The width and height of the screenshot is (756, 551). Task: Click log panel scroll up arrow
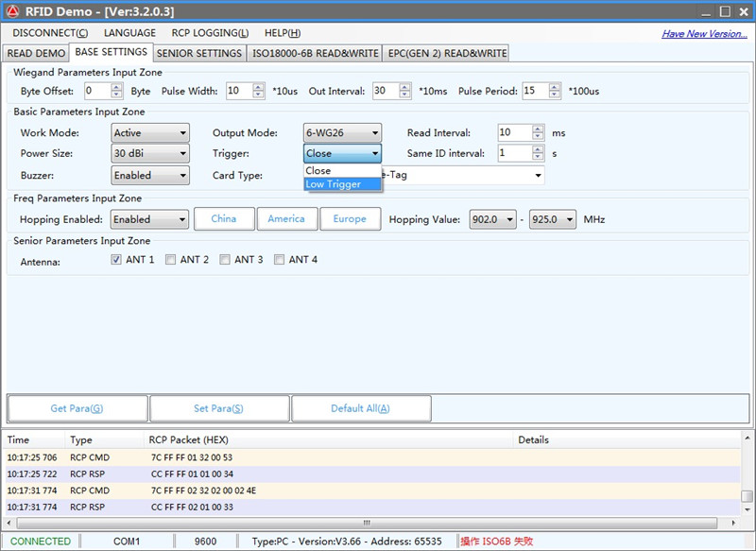click(747, 439)
